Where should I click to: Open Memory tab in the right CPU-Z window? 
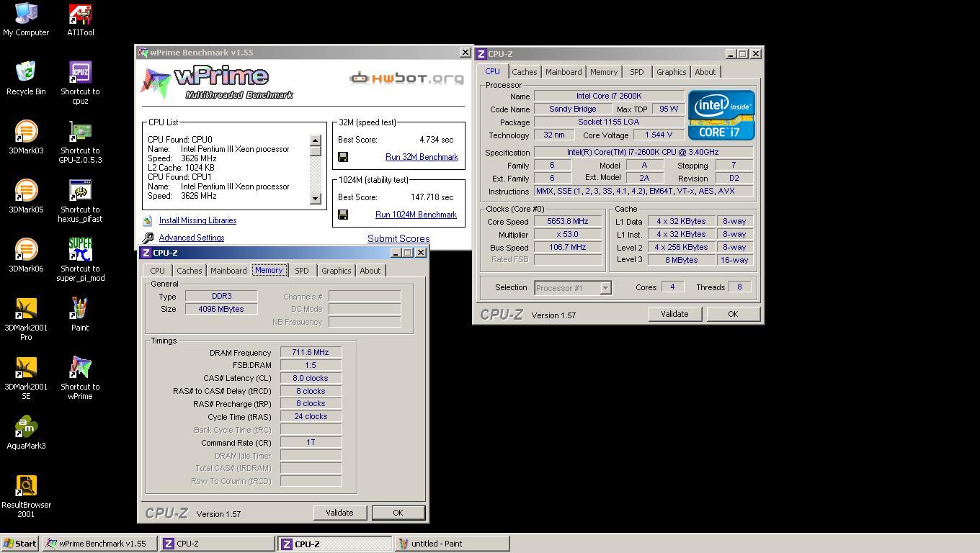pyautogui.click(x=604, y=72)
